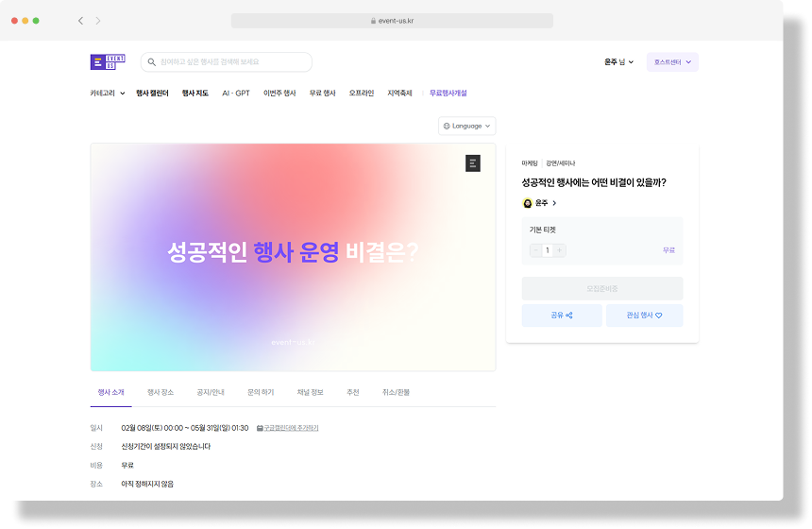
Task: Click the 신청기간이 설정되지 않았습니다 text
Action: 166,447
